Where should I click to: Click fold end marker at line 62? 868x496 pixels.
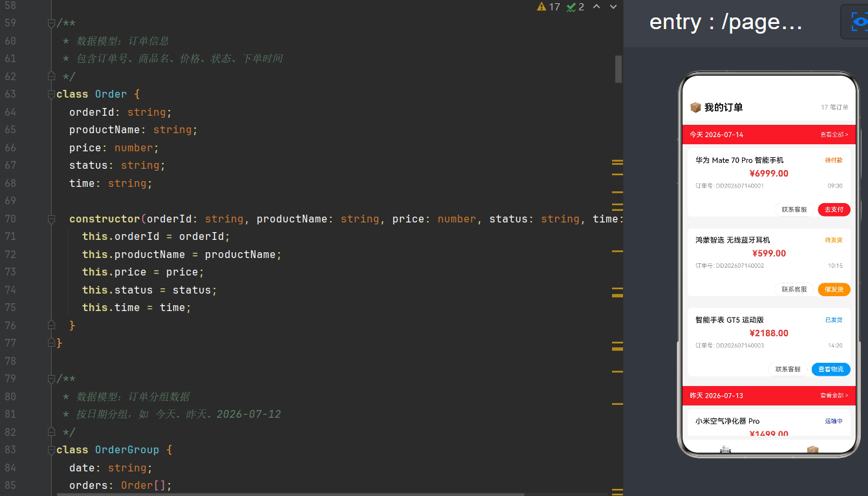click(52, 76)
